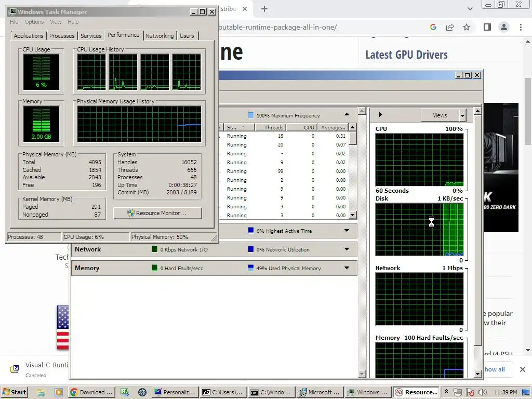Open the Chrome profile avatar

click(x=504, y=27)
